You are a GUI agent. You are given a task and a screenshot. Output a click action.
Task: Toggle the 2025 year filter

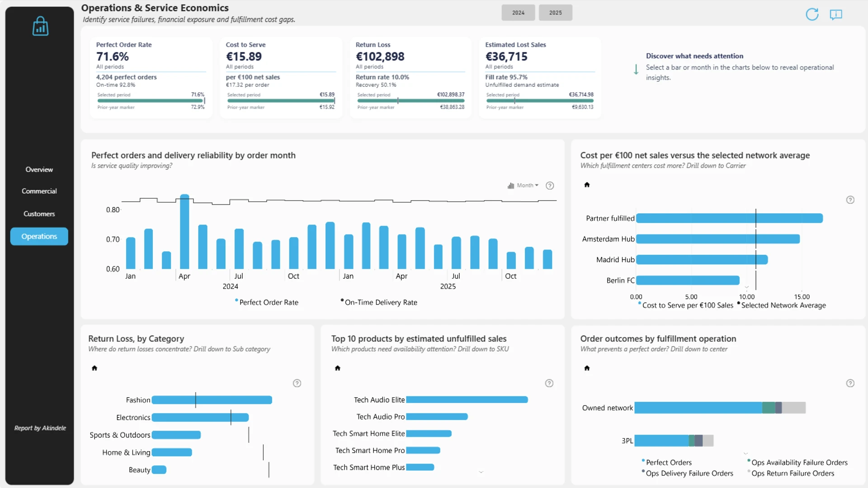556,13
